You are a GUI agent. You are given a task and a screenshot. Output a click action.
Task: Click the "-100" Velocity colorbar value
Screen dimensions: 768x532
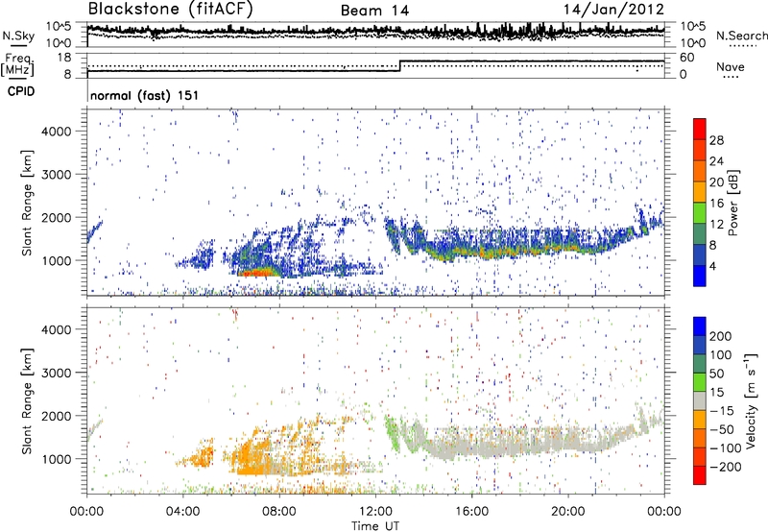(725, 447)
